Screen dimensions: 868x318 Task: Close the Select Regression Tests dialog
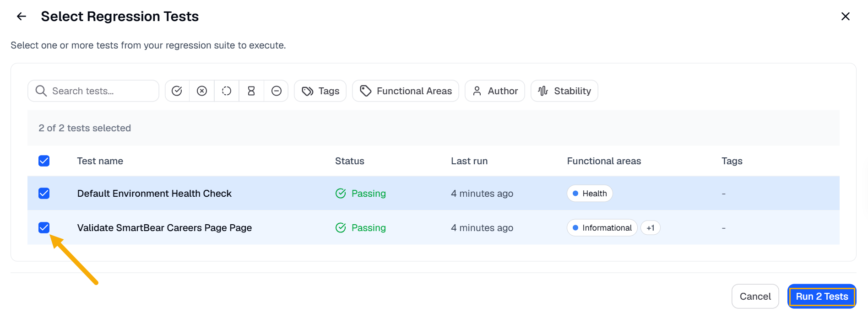(x=845, y=16)
